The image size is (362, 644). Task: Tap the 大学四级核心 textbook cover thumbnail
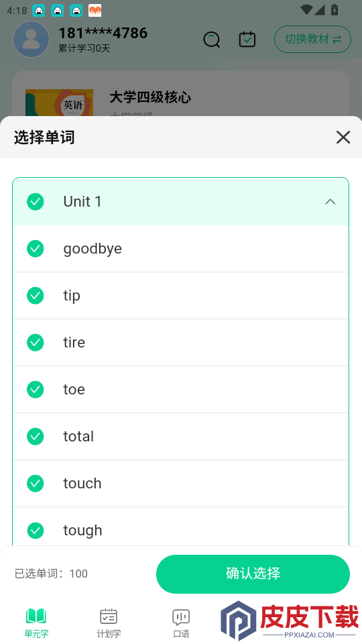tap(59, 103)
